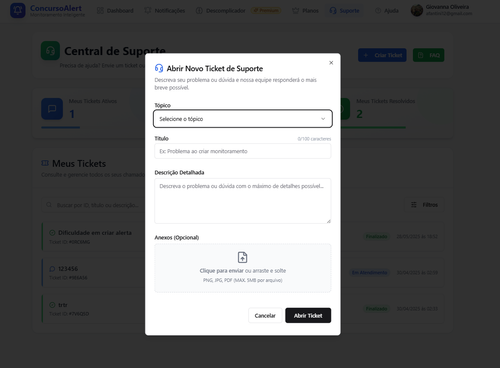Click the file upload icon in Anexos

point(242,257)
